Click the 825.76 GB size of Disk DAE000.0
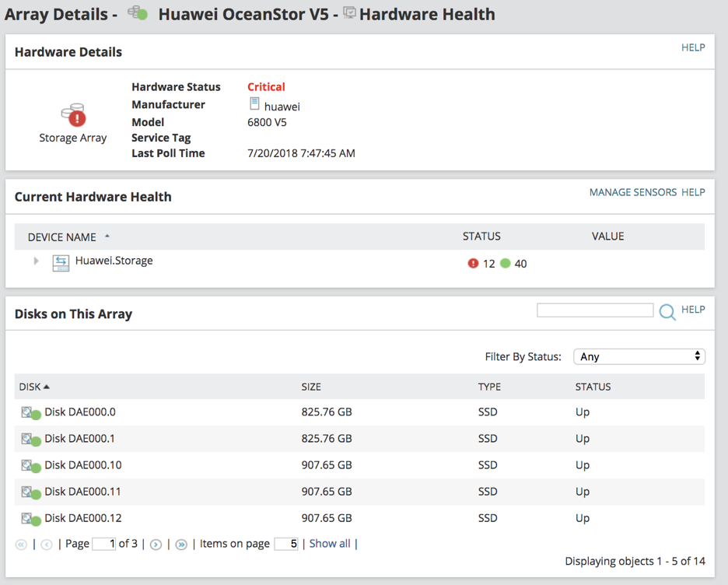This screenshot has height=585, width=728. click(x=327, y=412)
